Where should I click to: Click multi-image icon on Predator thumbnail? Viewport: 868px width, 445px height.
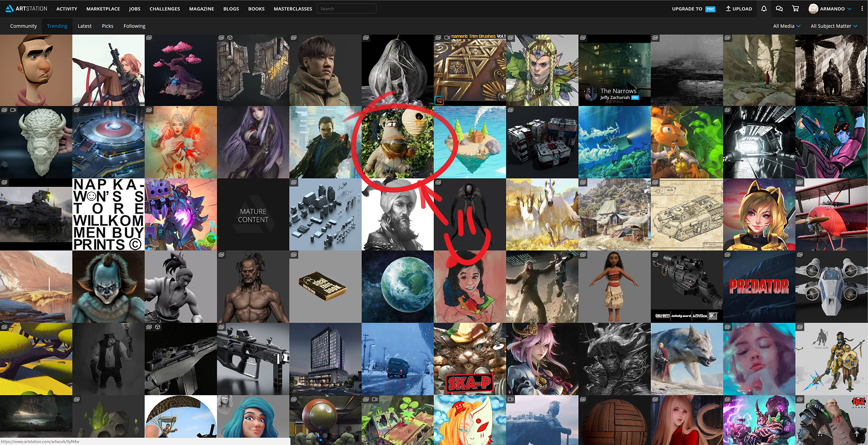pyautogui.click(x=727, y=255)
